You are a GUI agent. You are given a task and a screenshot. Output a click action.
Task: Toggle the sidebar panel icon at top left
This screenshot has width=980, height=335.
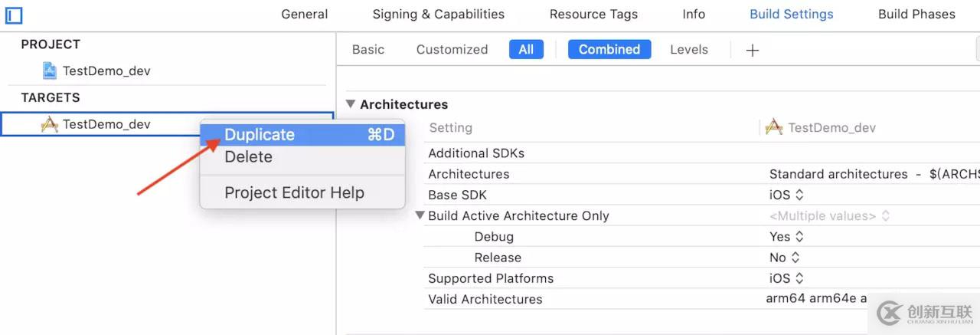click(14, 15)
